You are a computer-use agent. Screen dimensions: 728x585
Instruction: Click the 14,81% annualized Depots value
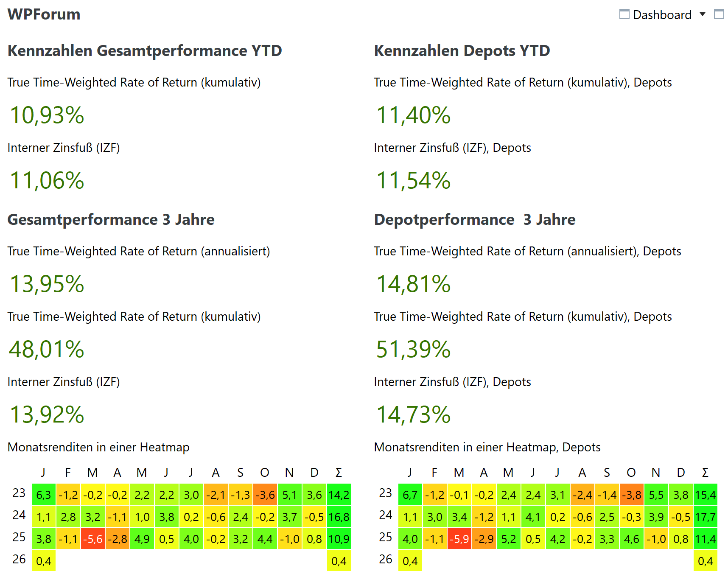point(413,284)
